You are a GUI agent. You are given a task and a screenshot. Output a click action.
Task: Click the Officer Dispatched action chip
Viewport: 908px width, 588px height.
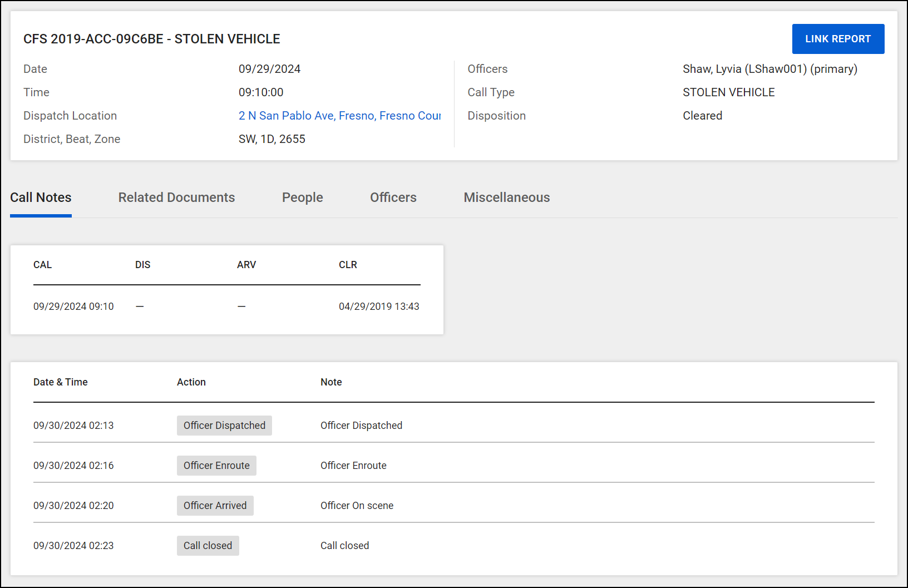pyautogui.click(x=224, y=425)
